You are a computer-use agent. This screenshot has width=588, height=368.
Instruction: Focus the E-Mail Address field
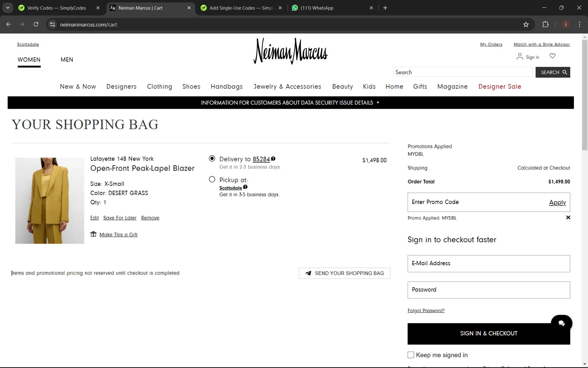click(489, 264)
